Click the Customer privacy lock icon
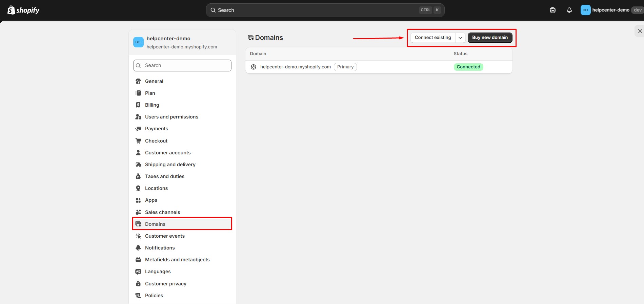Screen dimensions: 644x304 pyautogui.click(x=138, y=284)
